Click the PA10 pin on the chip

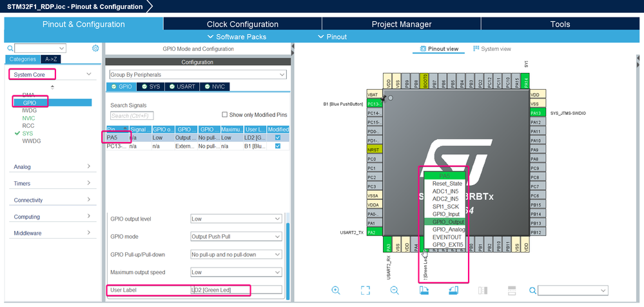coord(538,141)
